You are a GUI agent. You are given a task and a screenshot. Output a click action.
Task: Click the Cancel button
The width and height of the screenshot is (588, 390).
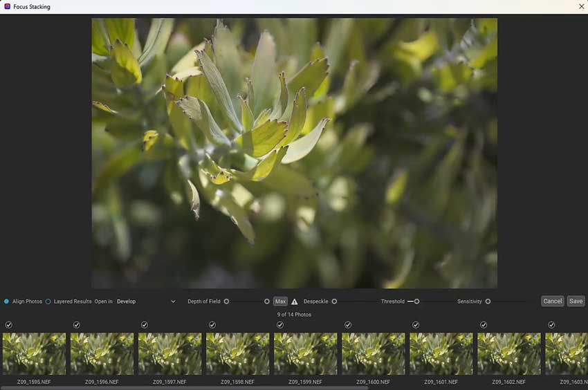(x=553, y=301)
